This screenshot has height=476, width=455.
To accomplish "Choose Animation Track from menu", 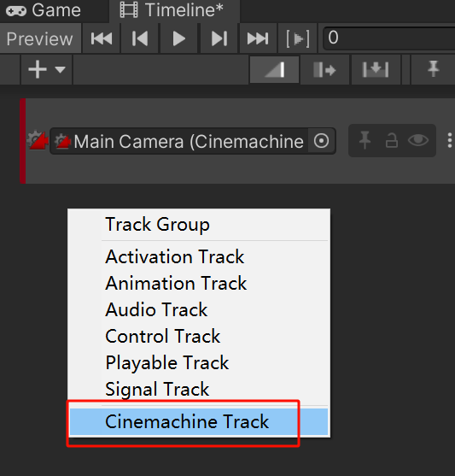I will click(x=199, y=283).
